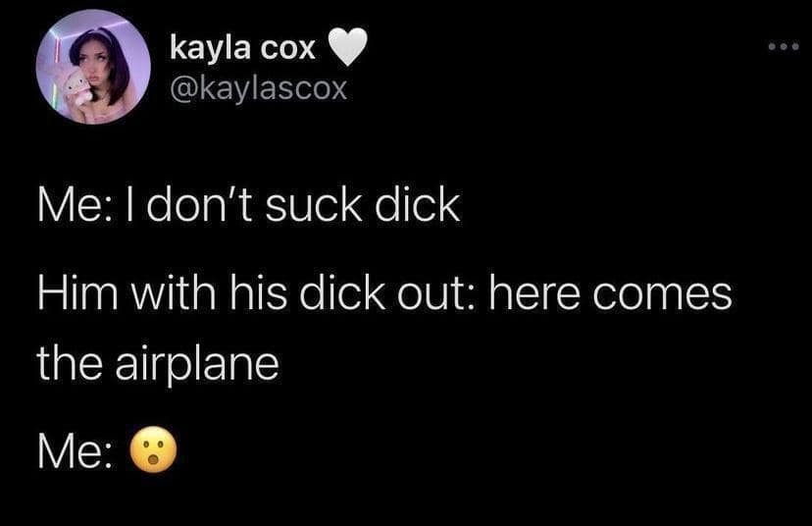Image resolution: width=812 pixels, height=526 pixels.
Task: Click the words "the airplane"
Action: point(158,363)
